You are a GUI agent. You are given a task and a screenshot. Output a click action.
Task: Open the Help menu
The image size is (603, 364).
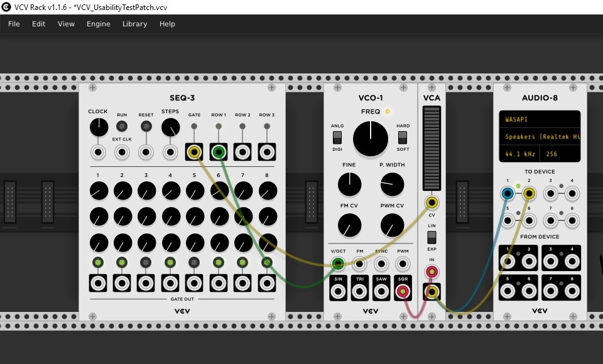click(x=167, y=24)
